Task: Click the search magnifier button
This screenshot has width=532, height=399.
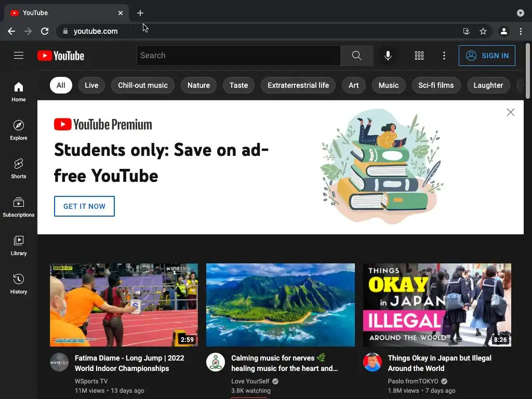Action: pyautogui.click(x=356, y=55)
